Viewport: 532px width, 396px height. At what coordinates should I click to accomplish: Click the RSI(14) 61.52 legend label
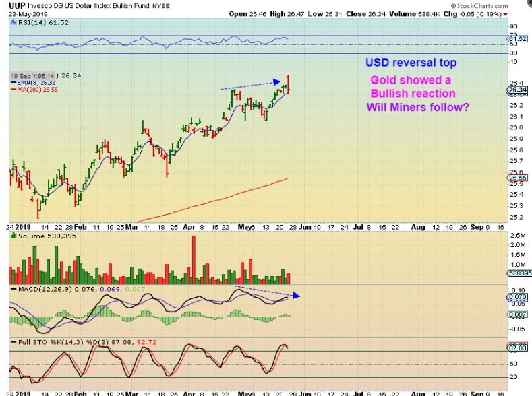click(x=43, y=22)
